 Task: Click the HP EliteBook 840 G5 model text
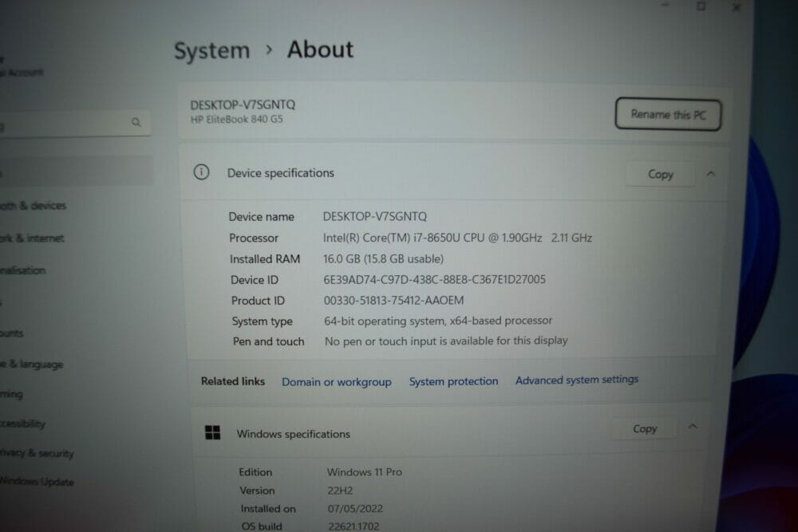point(237,120)
